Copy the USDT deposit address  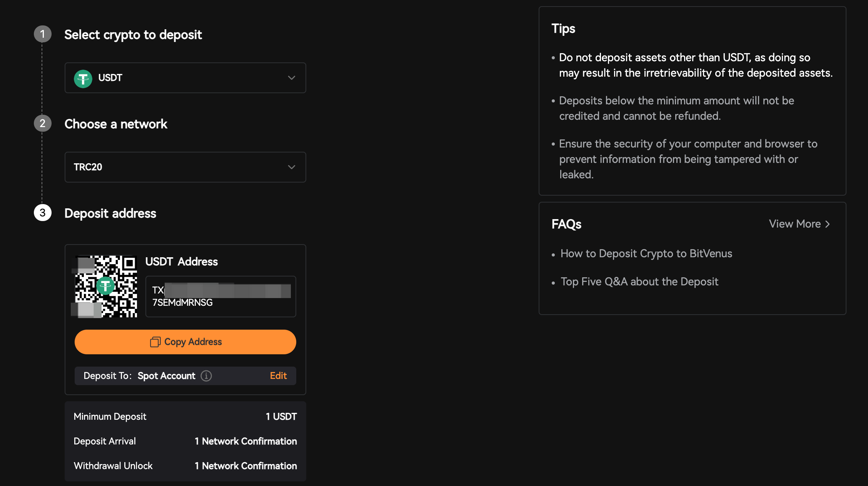click(x=185, y=342)
